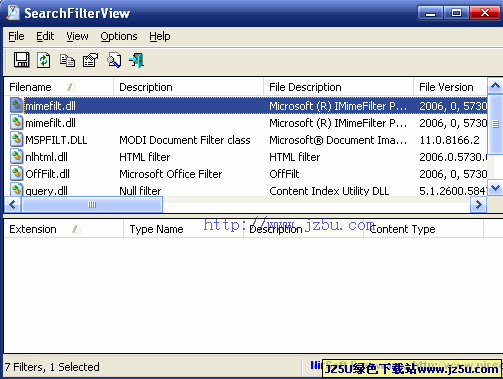Open the Properties toolbar icon
503x379 pixels.
pos(90,60)
